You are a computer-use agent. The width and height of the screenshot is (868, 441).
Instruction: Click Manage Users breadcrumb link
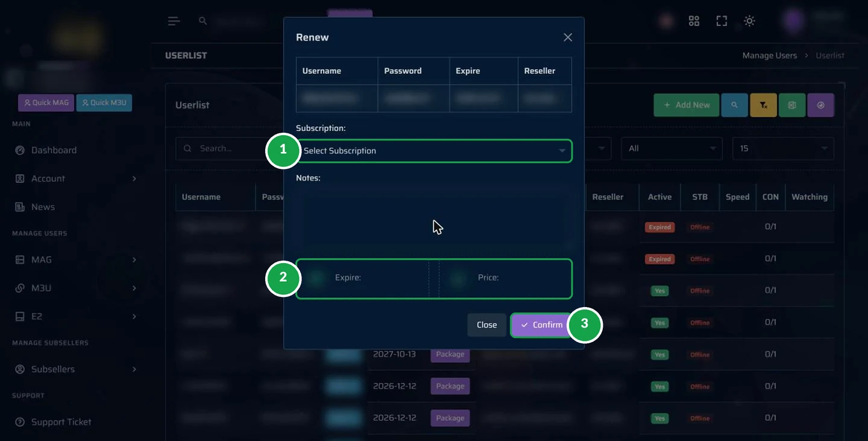click(x=770, y=56)
